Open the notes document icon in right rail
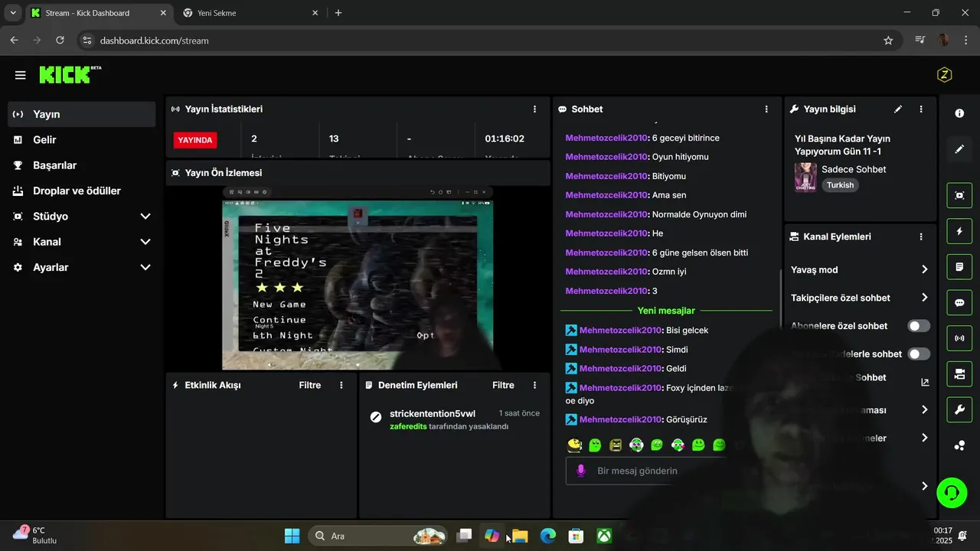980x551 pixels. click(x=959, y=267)
